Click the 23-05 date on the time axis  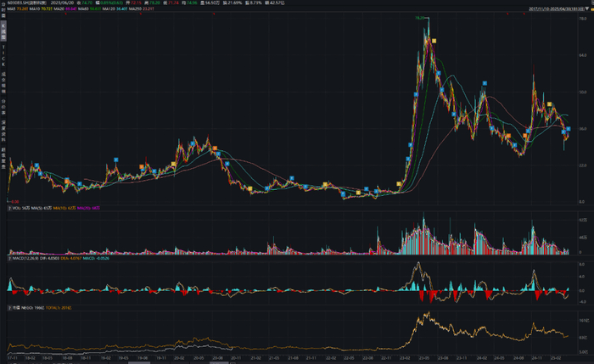tap(424, 357)
